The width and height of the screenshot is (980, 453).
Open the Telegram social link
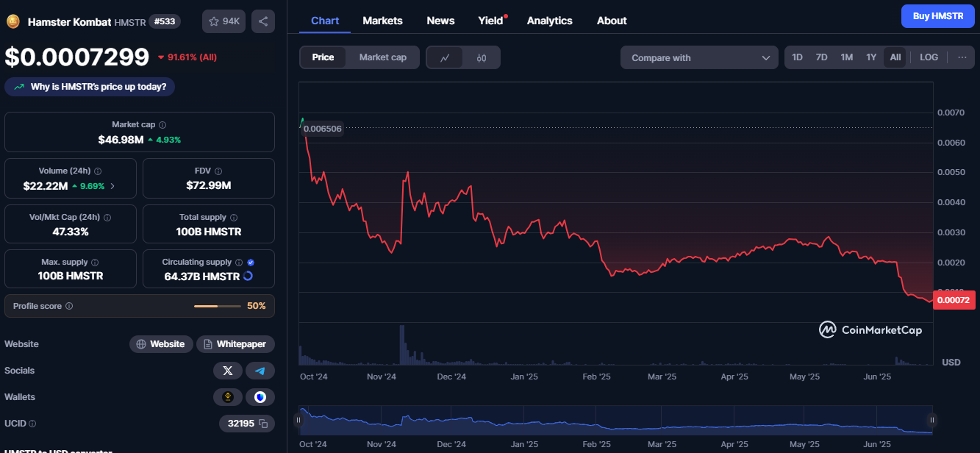point(260,371)
